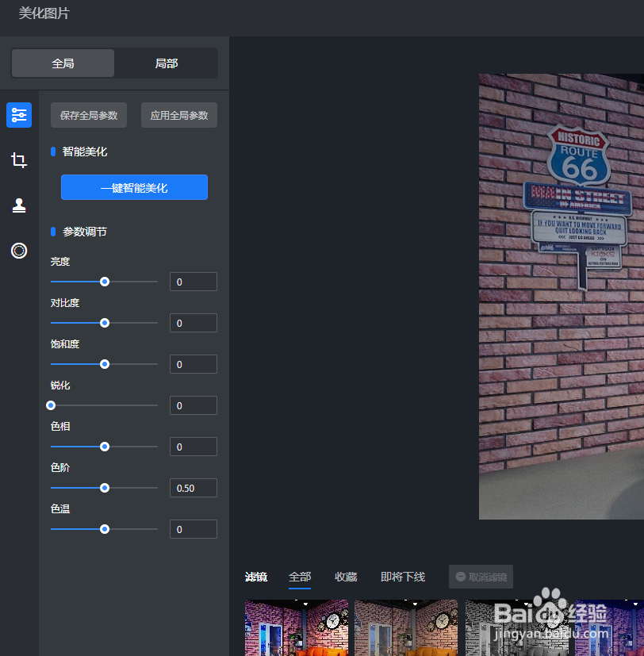This screenshot has width=644, height=656.
Task: Click the brick wall preview image
Action: (x=562, y=297)
